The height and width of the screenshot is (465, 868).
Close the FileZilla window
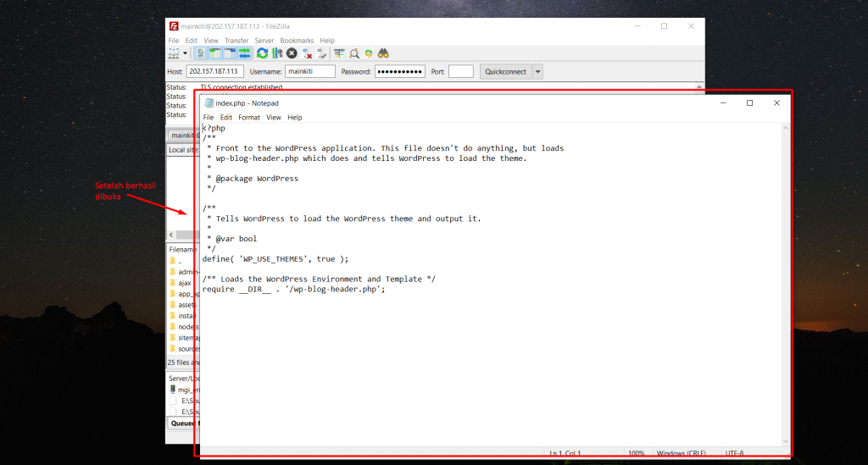[691, 26]
